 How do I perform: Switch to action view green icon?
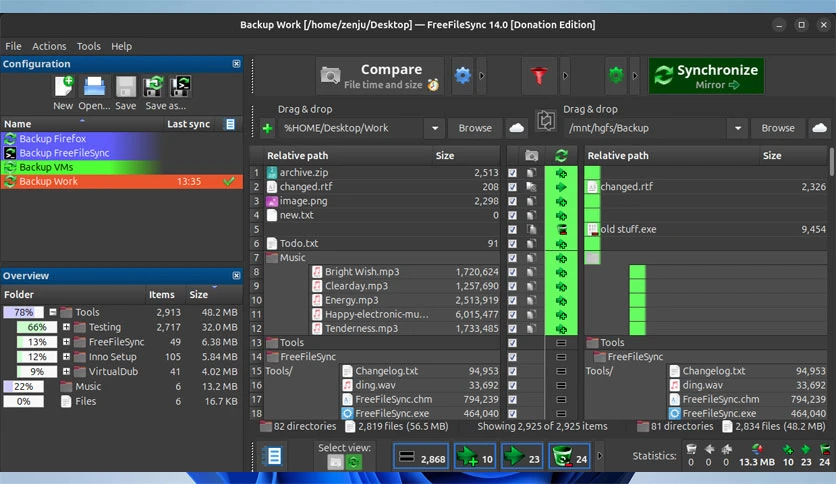[353, 462]
